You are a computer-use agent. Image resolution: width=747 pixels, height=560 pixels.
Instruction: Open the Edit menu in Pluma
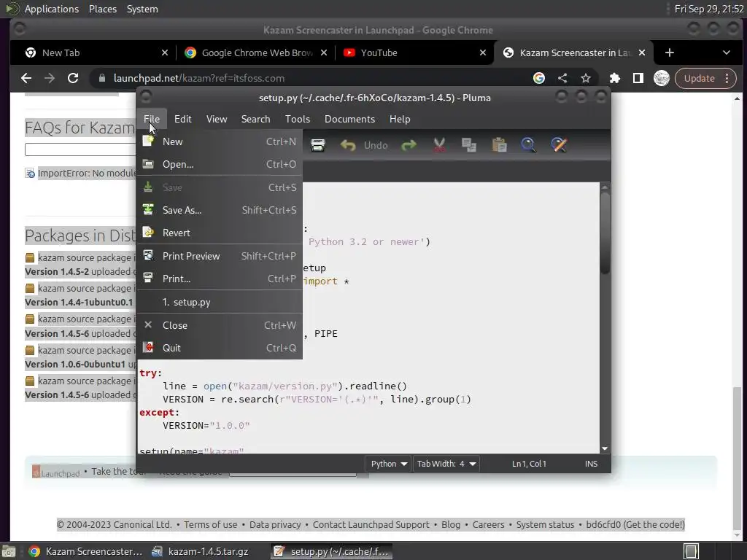point(183,119)
